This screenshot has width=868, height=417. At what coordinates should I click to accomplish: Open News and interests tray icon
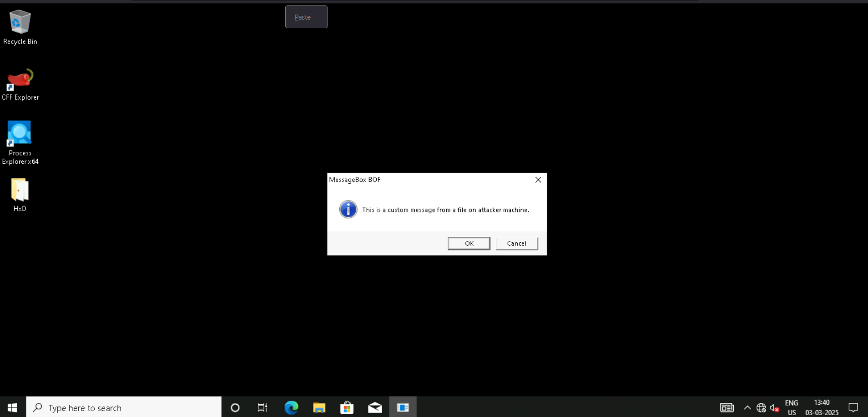tap(727, 407)
